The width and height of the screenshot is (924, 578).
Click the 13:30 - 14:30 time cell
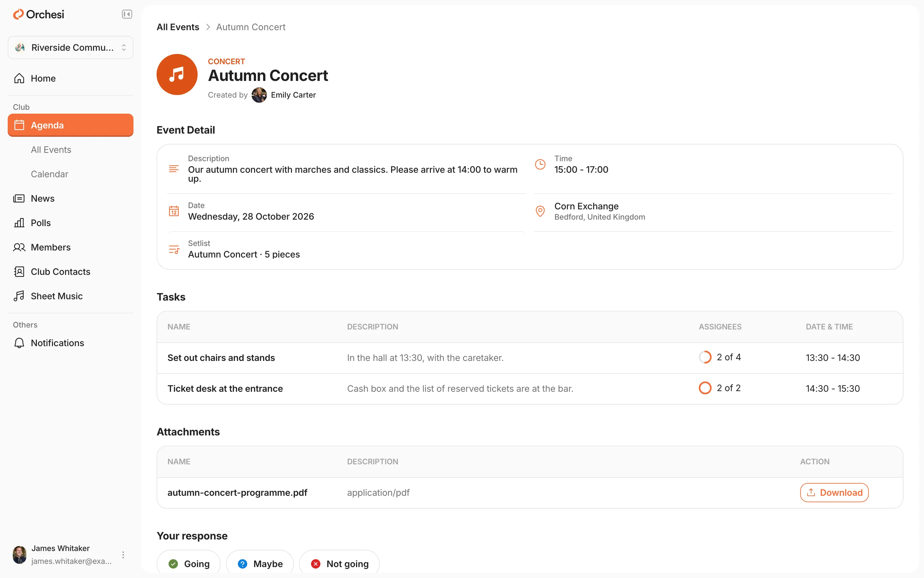tap(833, 358)
